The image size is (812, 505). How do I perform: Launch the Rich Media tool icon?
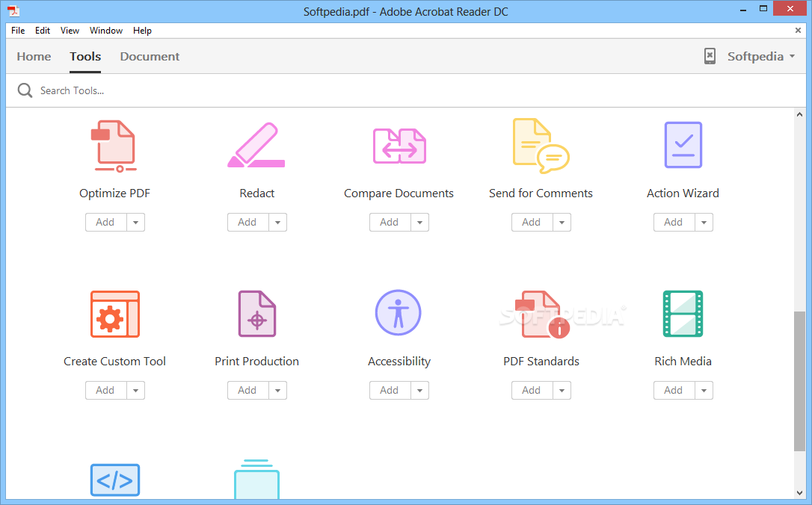683,314
